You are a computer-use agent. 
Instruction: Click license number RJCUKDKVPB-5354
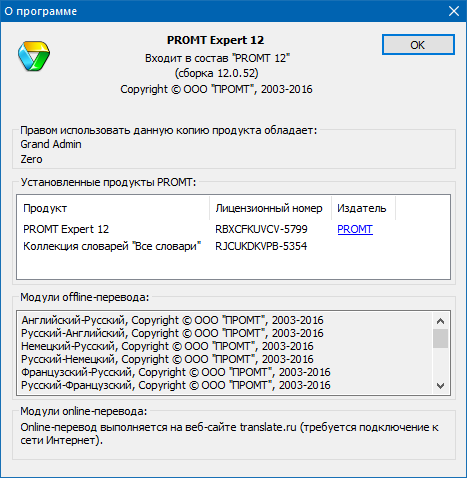tap(261, 246)
